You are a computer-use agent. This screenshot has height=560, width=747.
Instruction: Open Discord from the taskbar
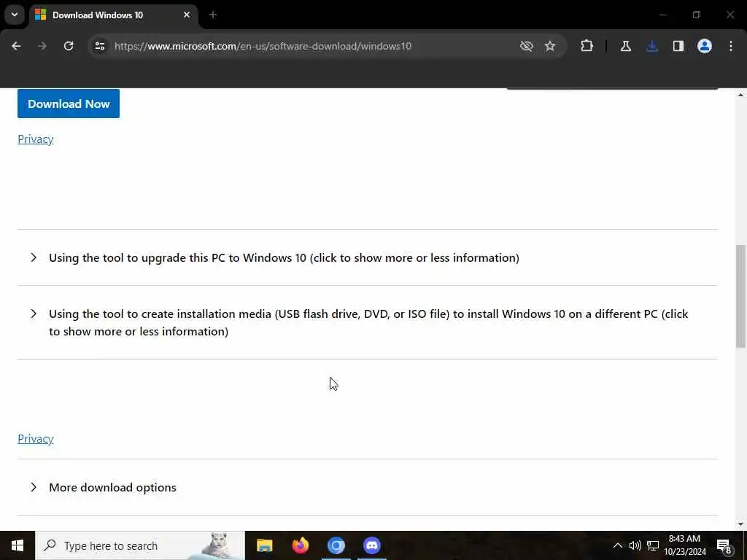pyautogui.click(x=371, y=545)
